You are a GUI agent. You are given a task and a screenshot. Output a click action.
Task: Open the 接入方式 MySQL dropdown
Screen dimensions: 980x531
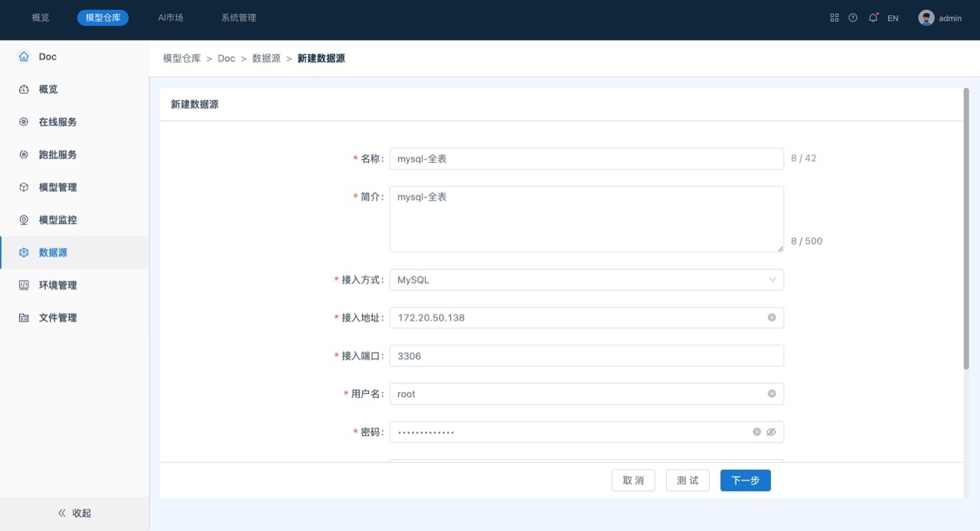[586, 280]
